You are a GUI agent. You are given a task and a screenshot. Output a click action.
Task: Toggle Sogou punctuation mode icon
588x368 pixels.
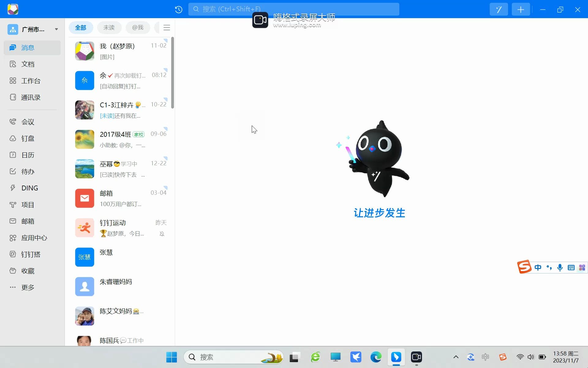click(549, 267)
